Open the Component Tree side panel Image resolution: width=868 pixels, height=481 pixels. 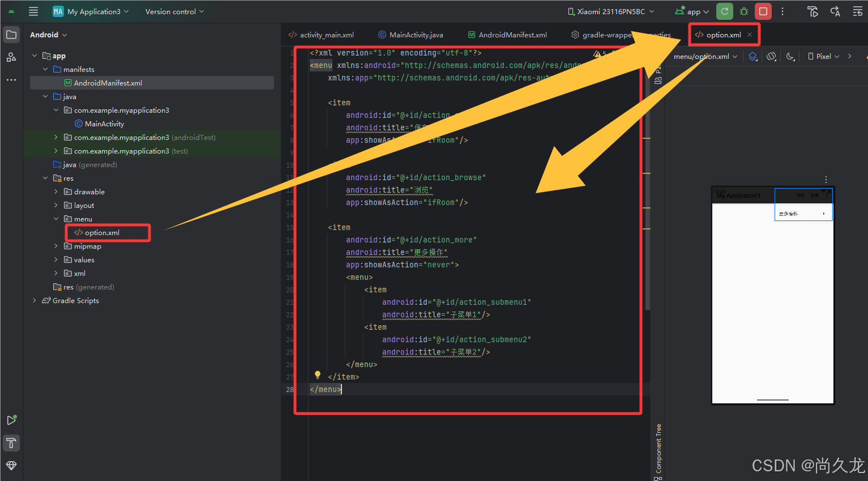click(x=658, y=452)
